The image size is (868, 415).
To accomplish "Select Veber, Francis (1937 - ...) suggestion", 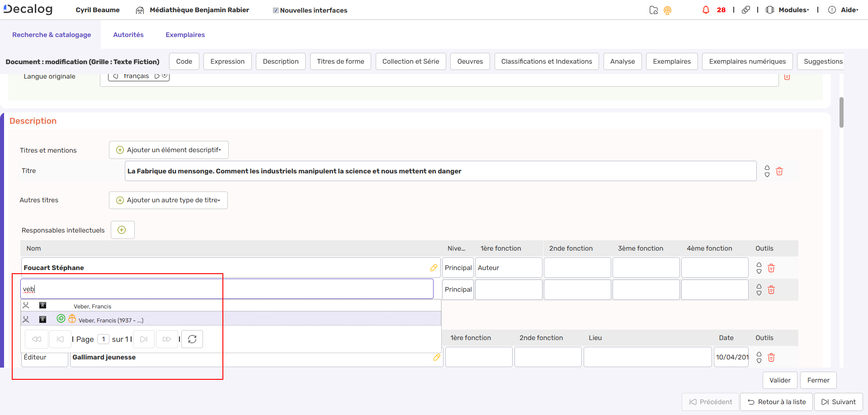I will 111,320.
